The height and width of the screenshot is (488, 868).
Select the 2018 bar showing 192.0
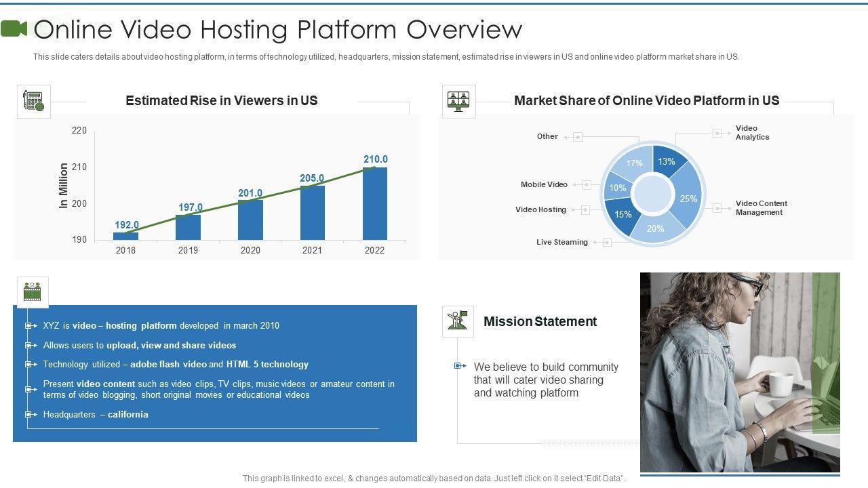click(125, 236)
